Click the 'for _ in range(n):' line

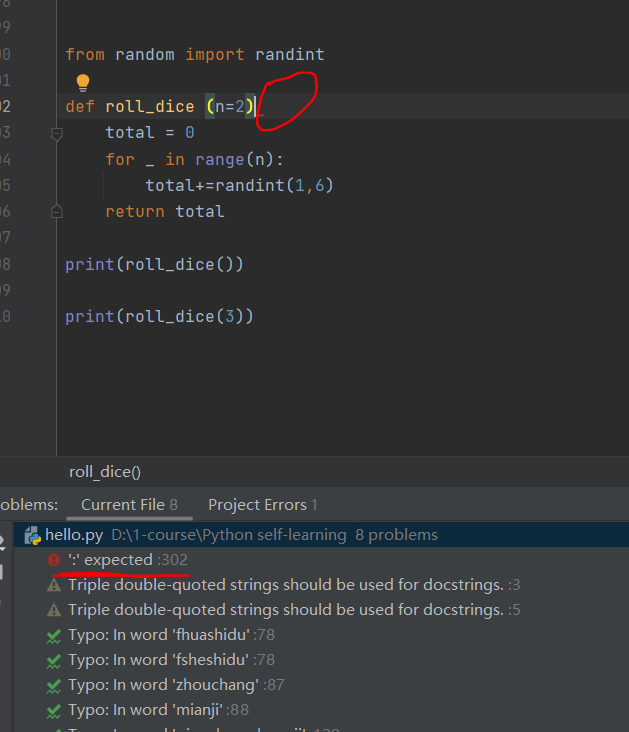pyautogui.click(x=194, y=160)
